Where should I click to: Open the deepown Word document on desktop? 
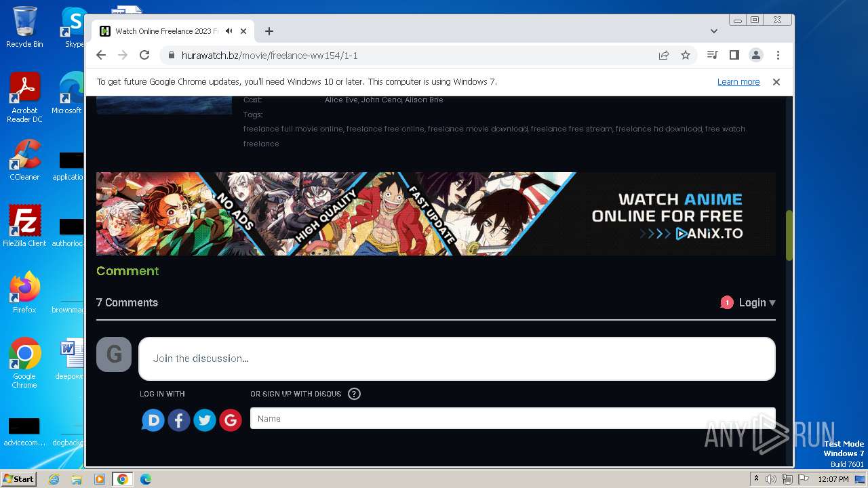coord(70,359)
